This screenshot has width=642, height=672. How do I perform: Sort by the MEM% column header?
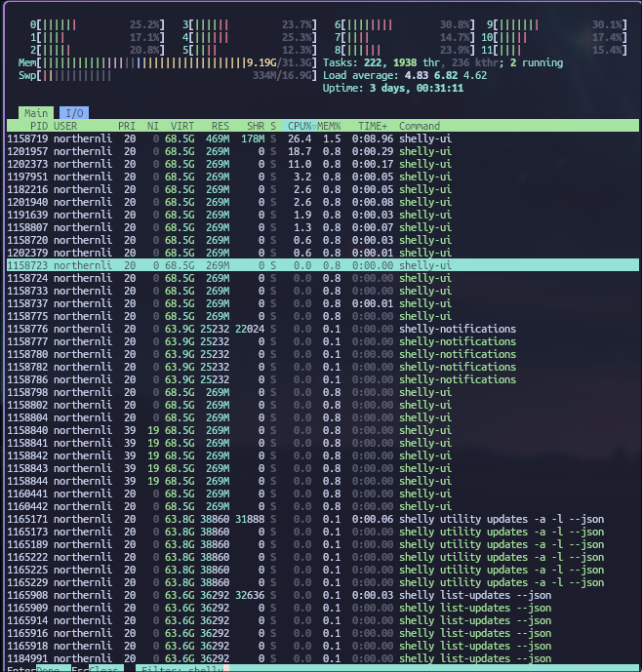click(329, 126)
